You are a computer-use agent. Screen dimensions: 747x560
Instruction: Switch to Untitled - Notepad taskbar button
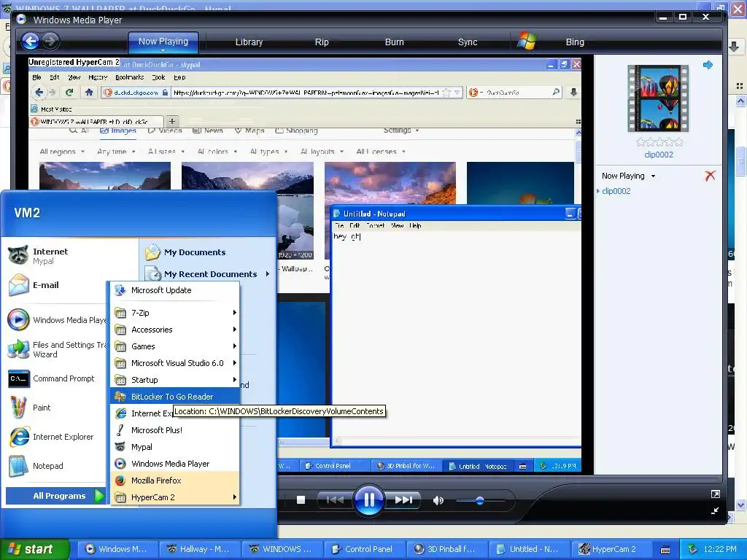[x=528, y=549]
